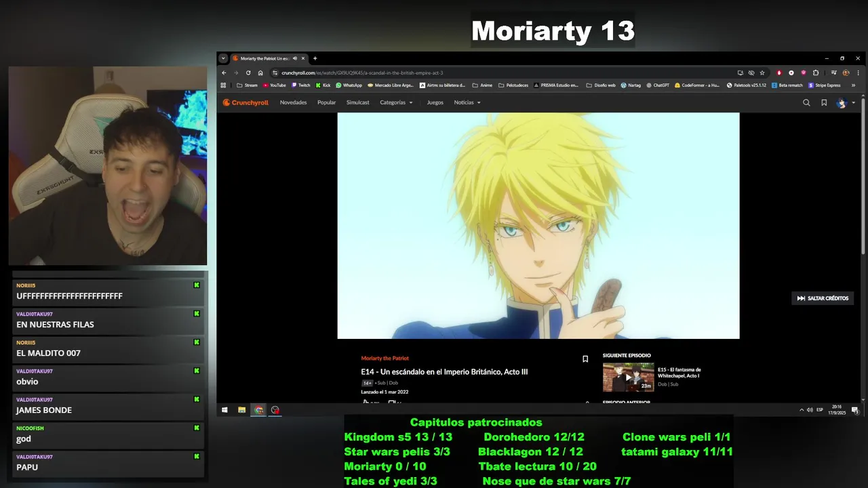Show more bookmarks chevron
The height and width of the screenshot is (488, 868).
853,85
